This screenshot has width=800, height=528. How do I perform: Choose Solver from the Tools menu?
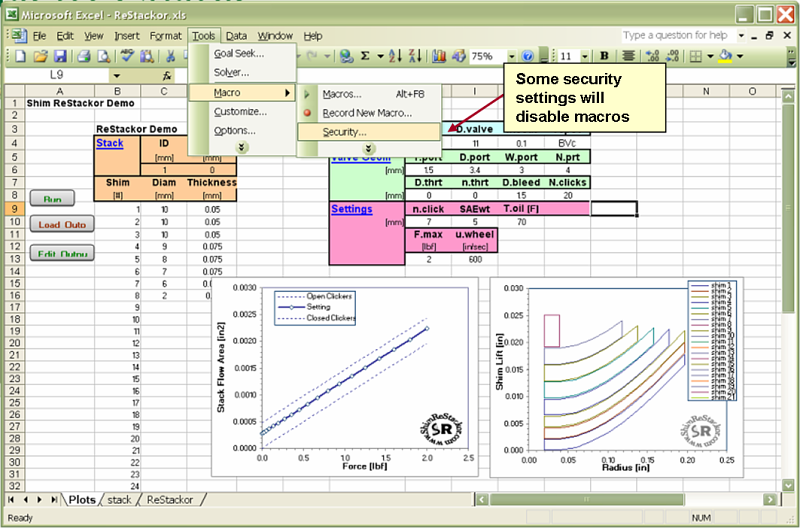pos(242,72)
